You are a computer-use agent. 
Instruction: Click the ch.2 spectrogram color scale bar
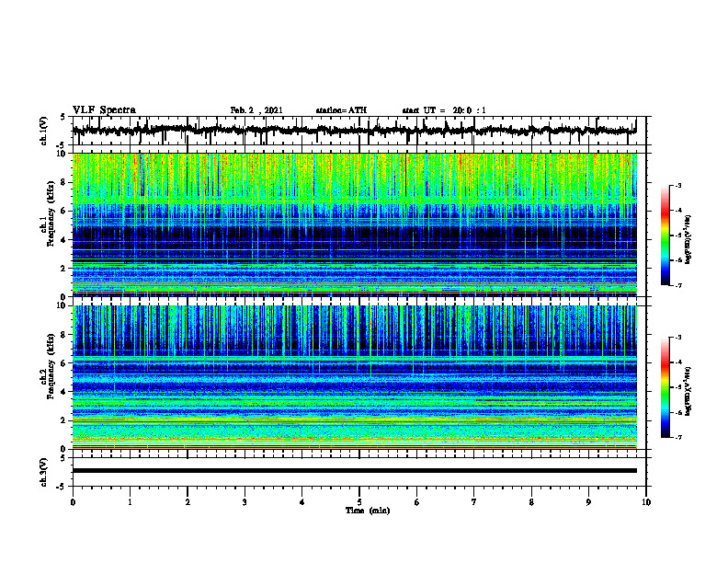click(665, 387)
